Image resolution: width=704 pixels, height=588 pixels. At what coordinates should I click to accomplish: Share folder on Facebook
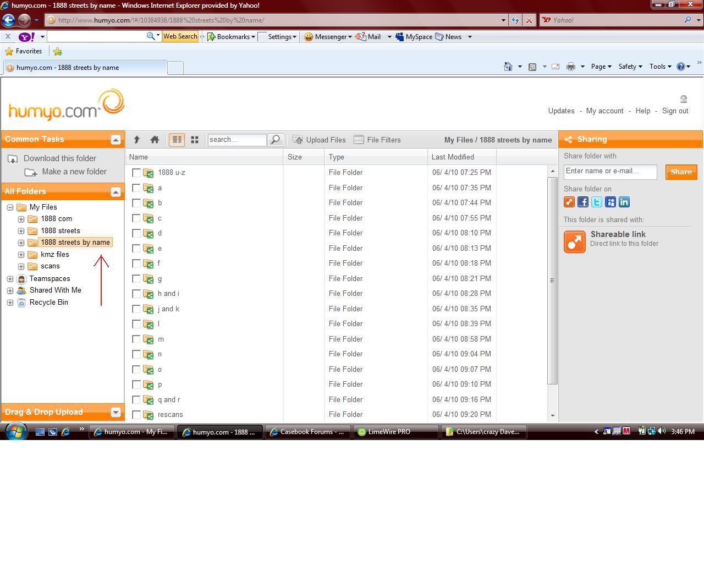pos(583,202)
